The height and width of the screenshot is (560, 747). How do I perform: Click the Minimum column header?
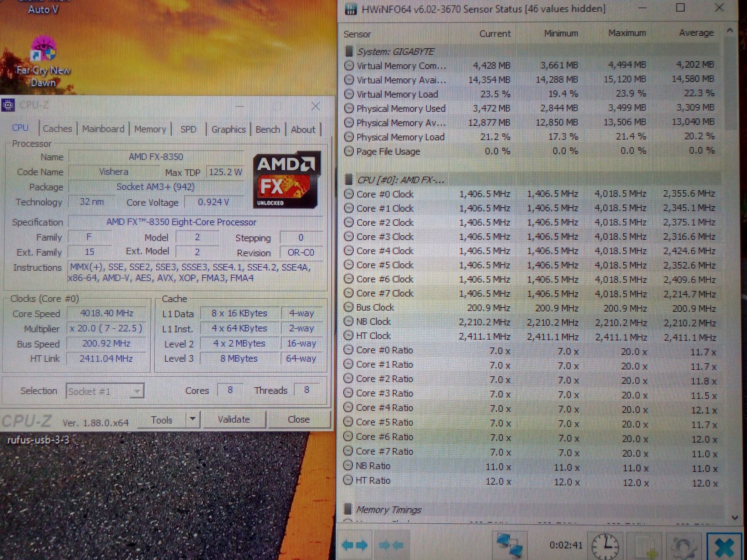click(561, 33)
